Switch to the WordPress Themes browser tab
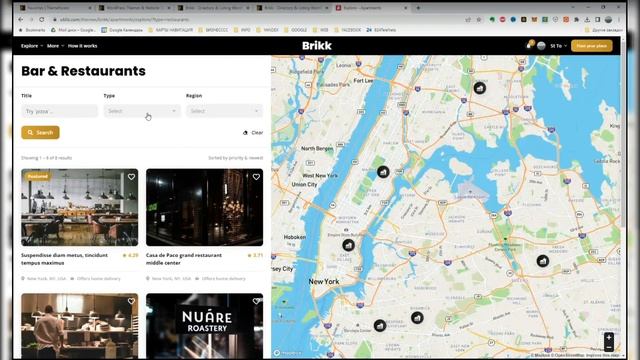640x360 pixels. coord(135,8)
